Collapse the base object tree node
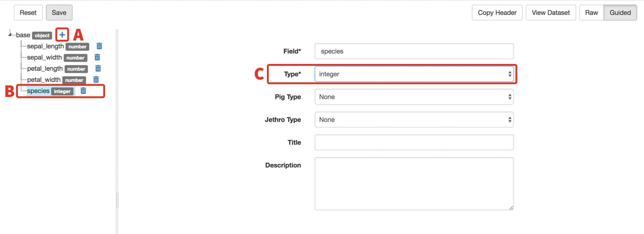 click(10, 34)
